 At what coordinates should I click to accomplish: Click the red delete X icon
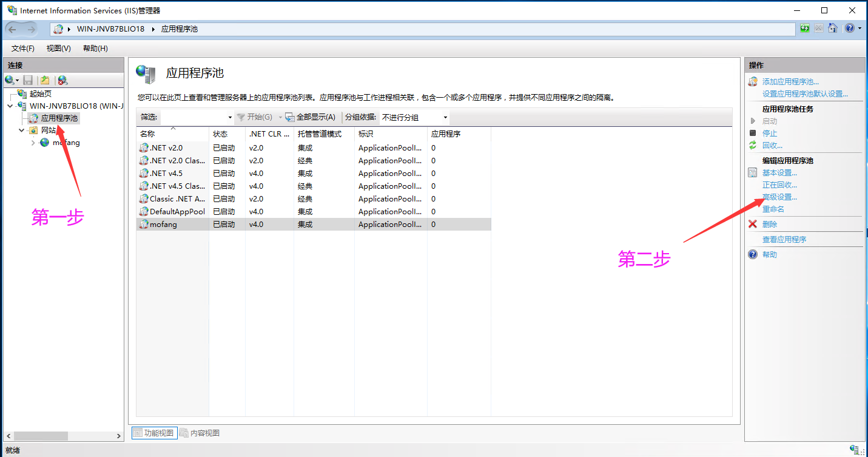pyautogui.click(x=753, y=224)
